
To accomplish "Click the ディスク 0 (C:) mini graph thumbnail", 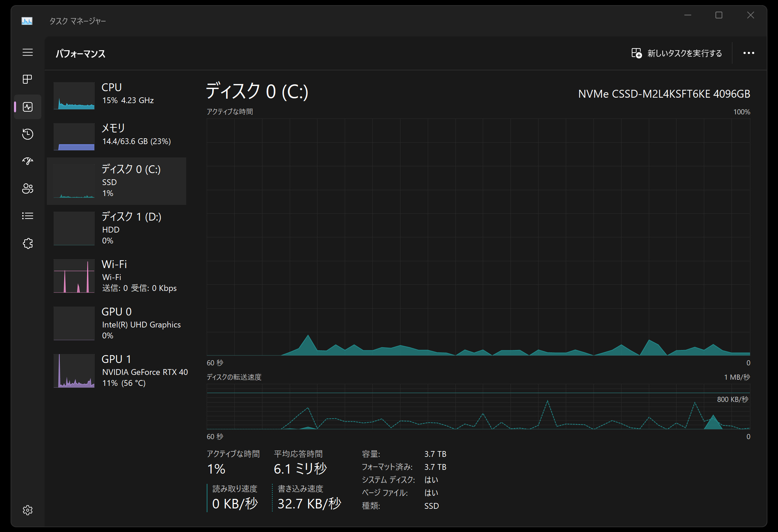I will pos(74,181).
